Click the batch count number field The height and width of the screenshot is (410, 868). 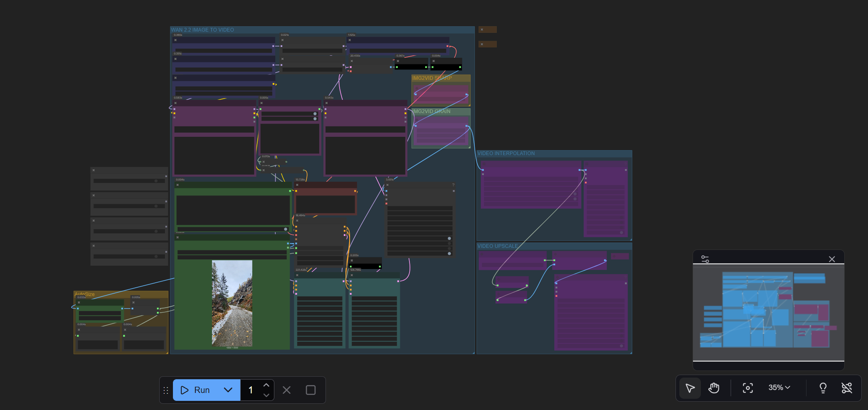pyautogui.click(x=251, y=390)
